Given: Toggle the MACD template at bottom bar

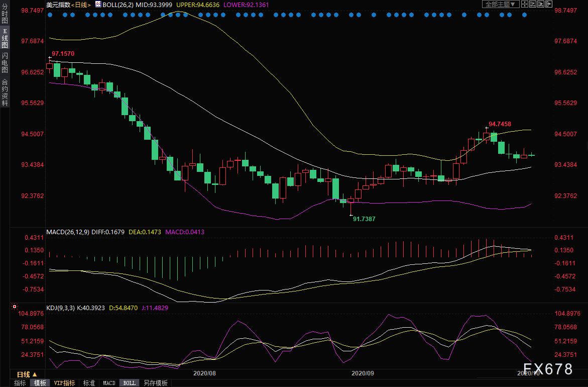Looking at the screenshot, I should [x=109, y=383].
